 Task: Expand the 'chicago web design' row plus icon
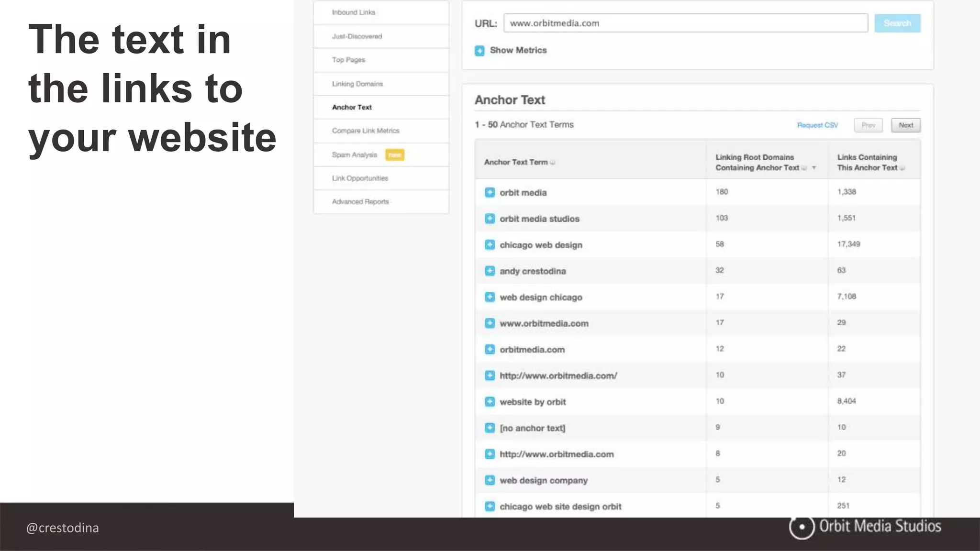tap(490, 245)
